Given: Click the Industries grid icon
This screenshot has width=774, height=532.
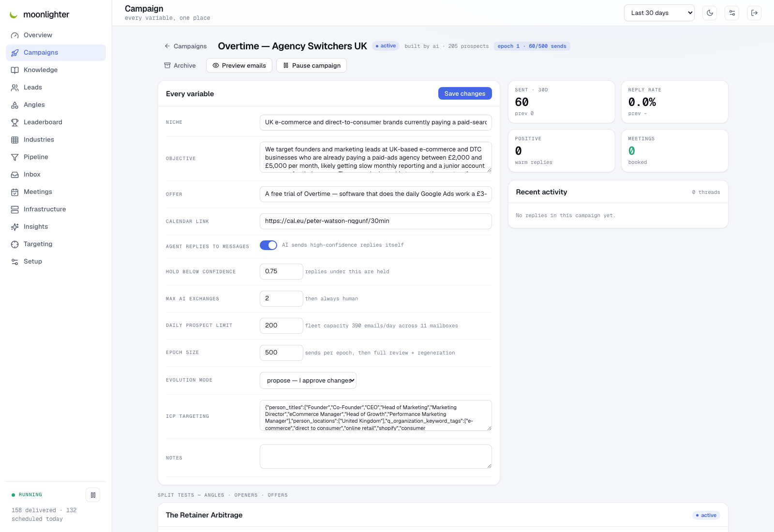Looking at the screenshot, I should (15, 140).
